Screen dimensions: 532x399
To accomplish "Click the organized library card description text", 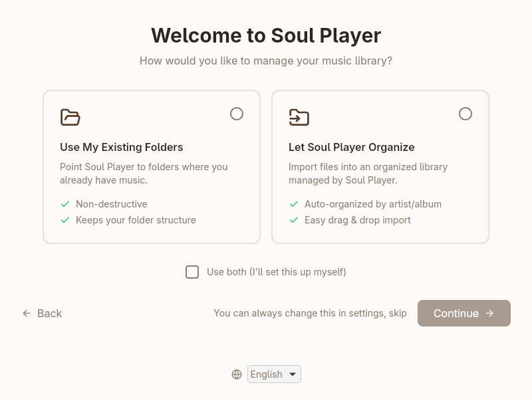I will coord(368,174).
